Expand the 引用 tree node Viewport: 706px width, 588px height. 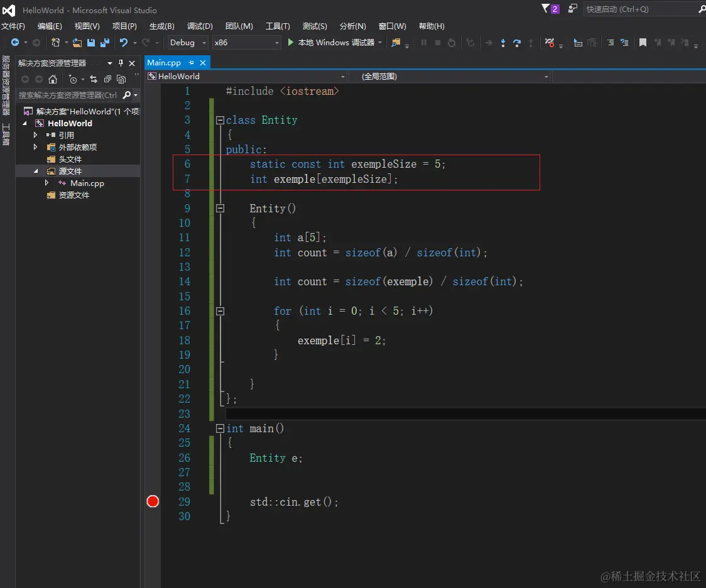coord(36,134)
